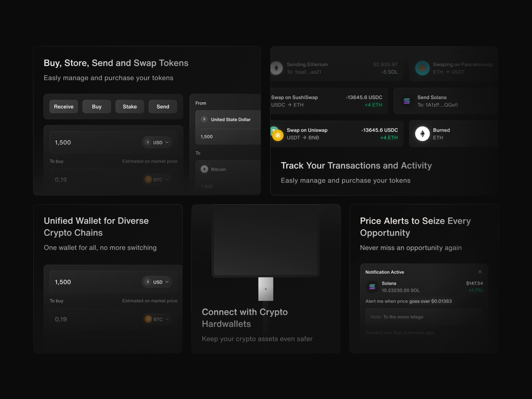Viewport: 532px width, 399px height.
Task: Click the Send button
Action: point(163,106)
